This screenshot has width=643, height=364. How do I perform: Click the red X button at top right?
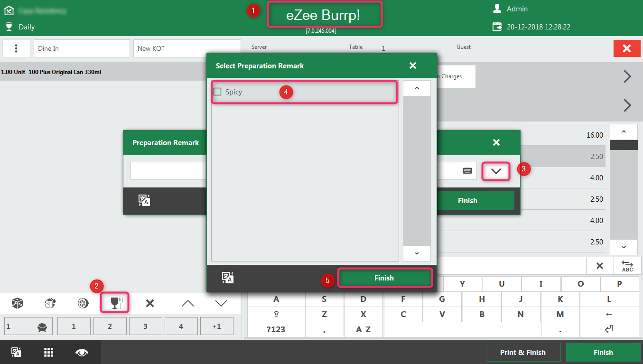(627, 48)
